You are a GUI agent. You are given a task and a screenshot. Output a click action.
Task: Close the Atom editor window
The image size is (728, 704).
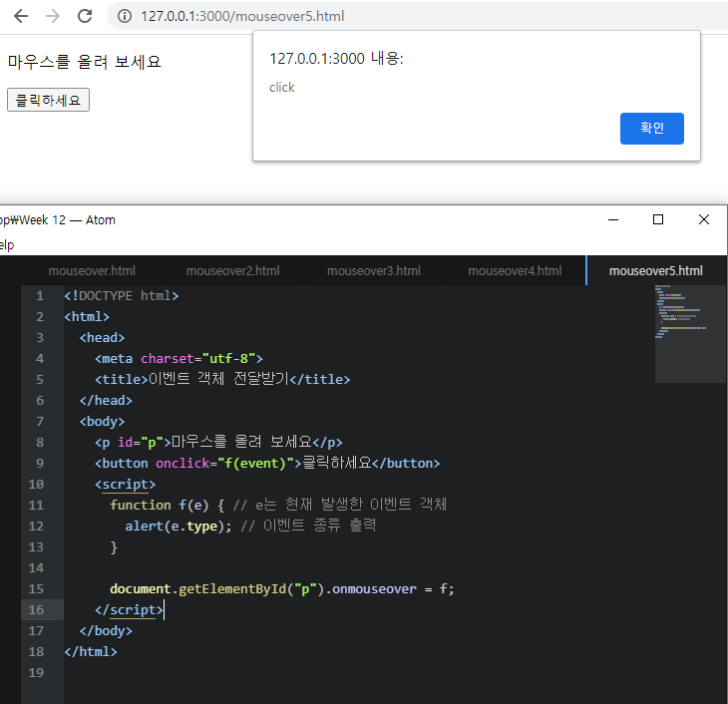point(704,219)
